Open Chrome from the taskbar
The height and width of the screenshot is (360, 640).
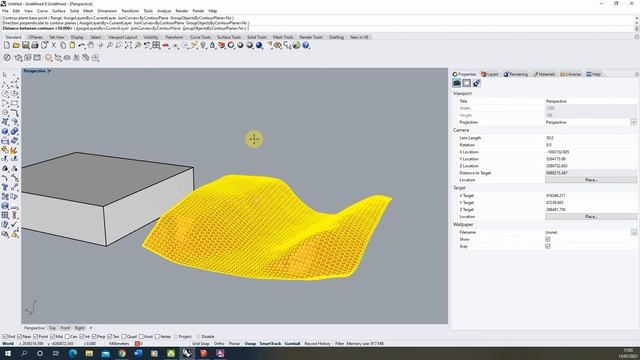pos(122,353)
